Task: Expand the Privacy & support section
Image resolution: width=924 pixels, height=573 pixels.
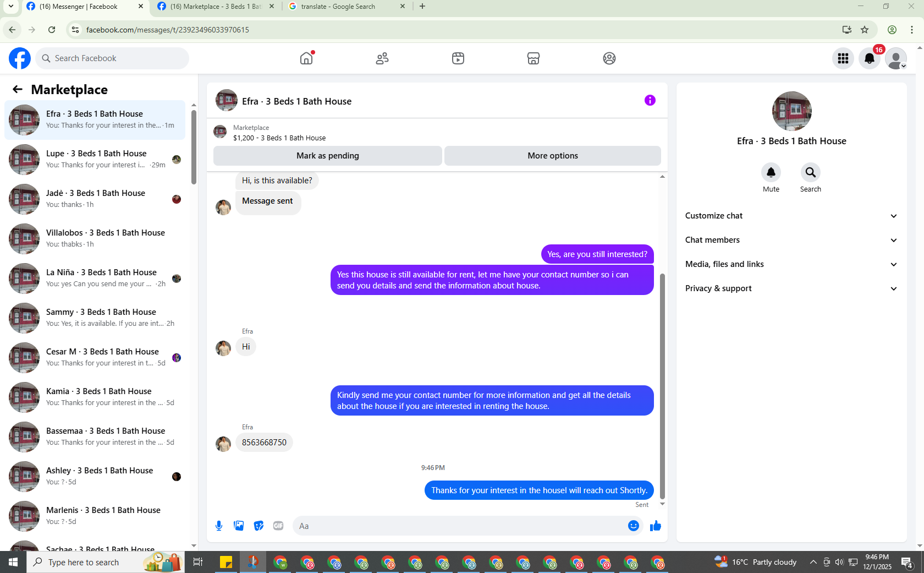Action: (x=791, y=288)
